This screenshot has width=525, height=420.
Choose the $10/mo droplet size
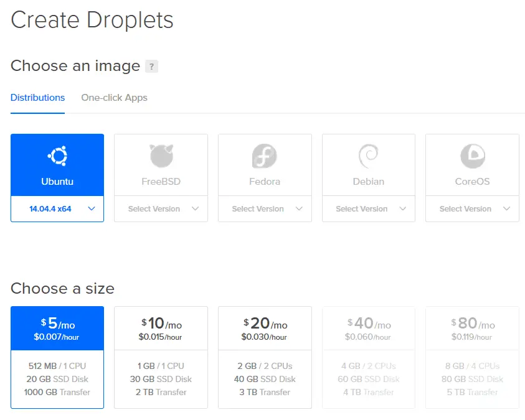(161, 358)
